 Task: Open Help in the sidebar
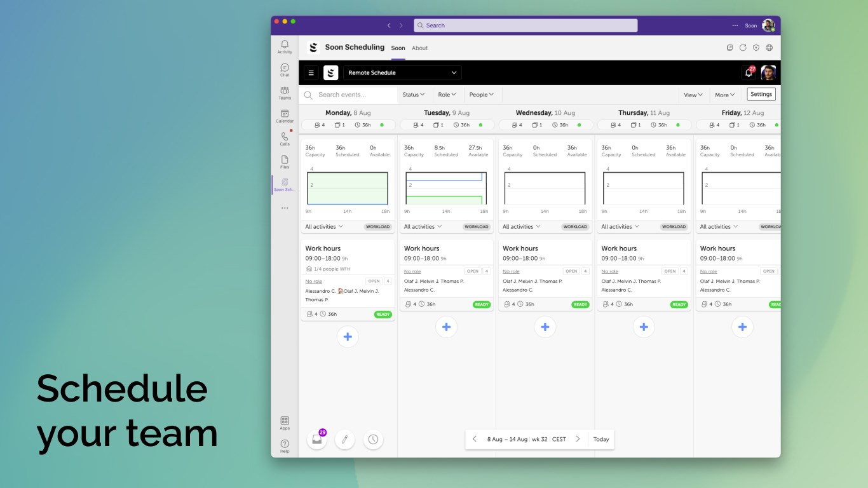tap(285, 446)
